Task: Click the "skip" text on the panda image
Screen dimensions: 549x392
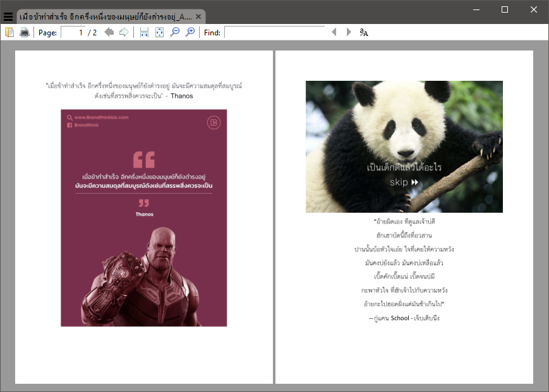Action: 399,182
